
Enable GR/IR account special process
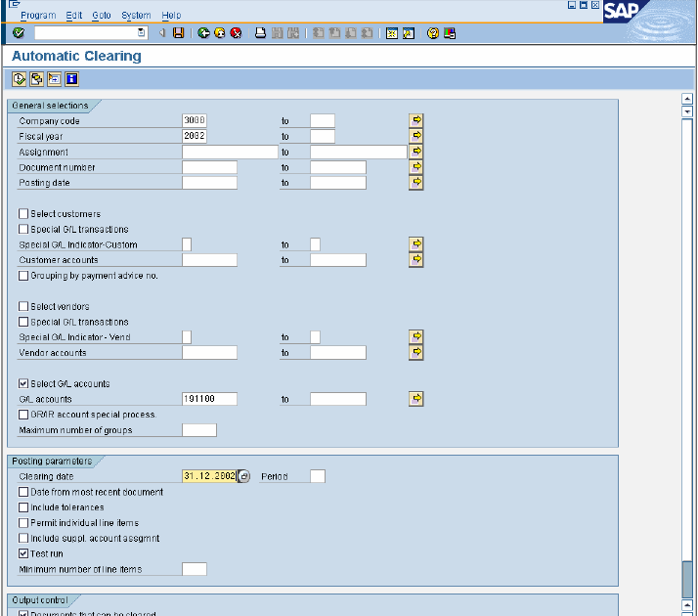(x=23, y=415)
